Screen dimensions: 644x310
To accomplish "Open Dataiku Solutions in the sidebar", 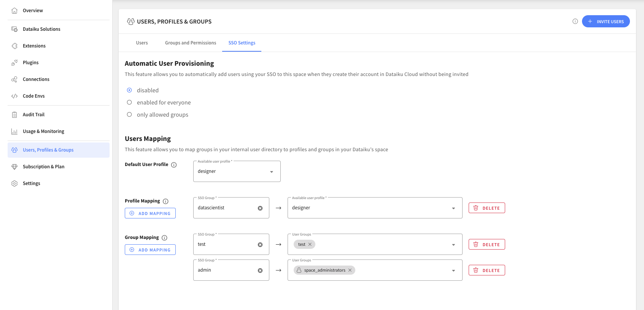I will click(x=59, y=29).
